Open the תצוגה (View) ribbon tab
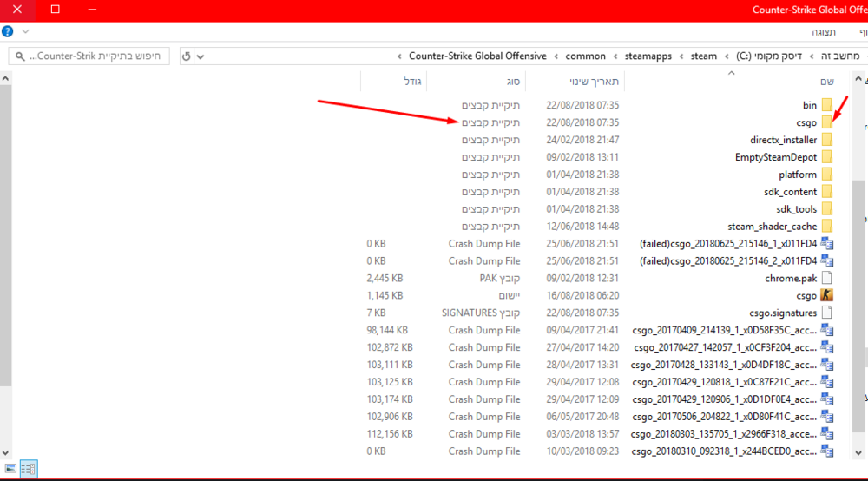The width and height of the screenshot is (868, 481). point(823,31)
